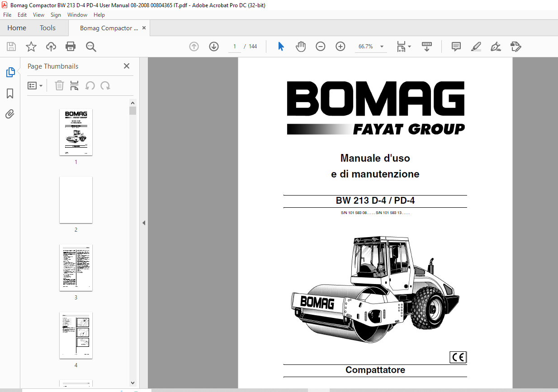Go to next page arrow

click(214, 47)
